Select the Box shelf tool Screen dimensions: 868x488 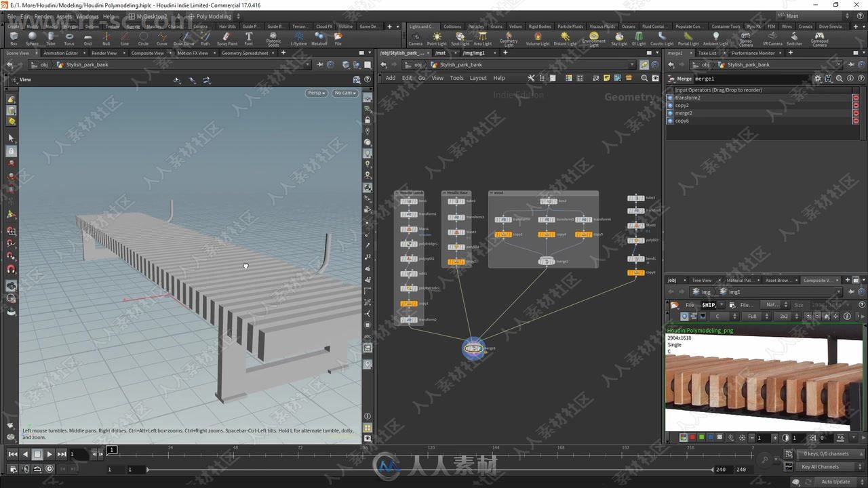[x=14, y=39]
